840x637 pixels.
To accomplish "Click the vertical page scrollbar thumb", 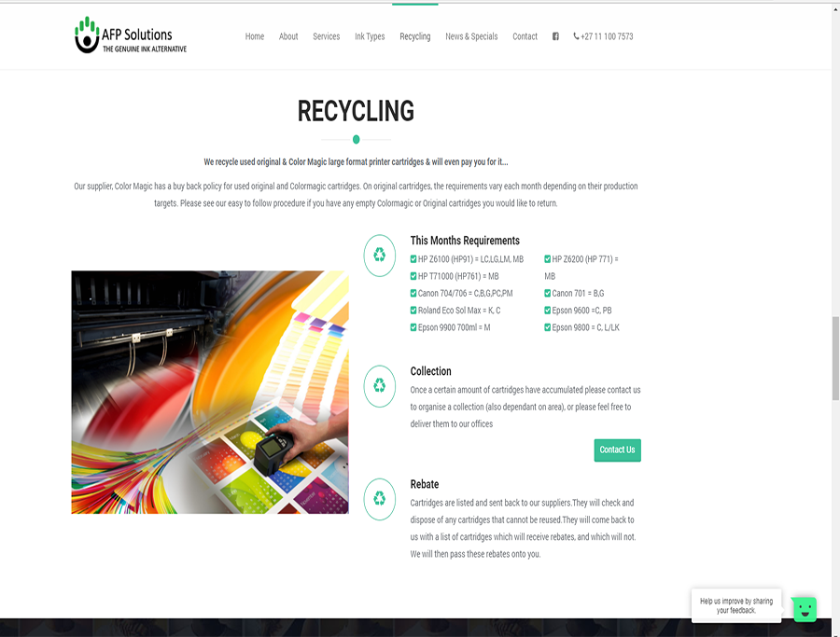I will tap(835, 358).
